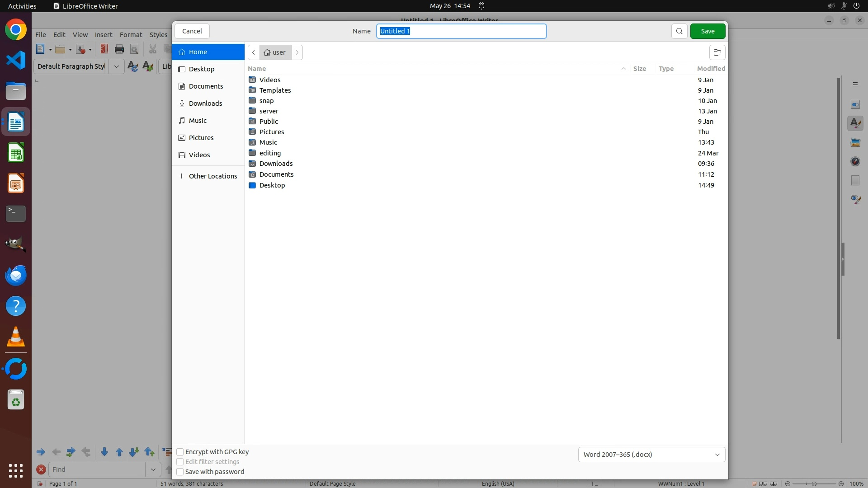Cancel the save dialog

click(192, 31)
